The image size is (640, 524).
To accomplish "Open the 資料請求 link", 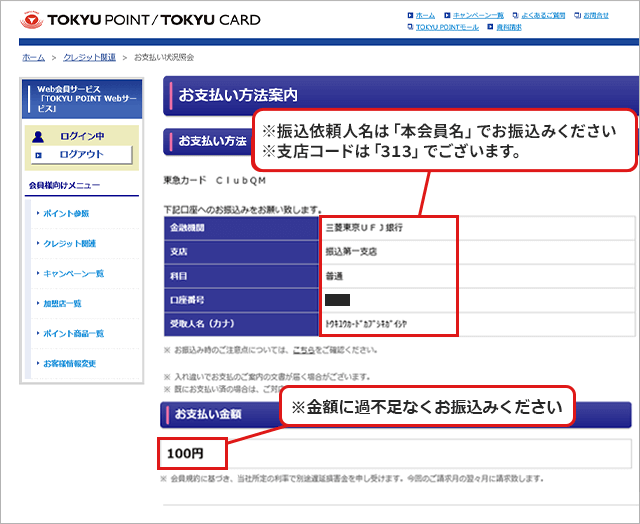I will [509, 27].
